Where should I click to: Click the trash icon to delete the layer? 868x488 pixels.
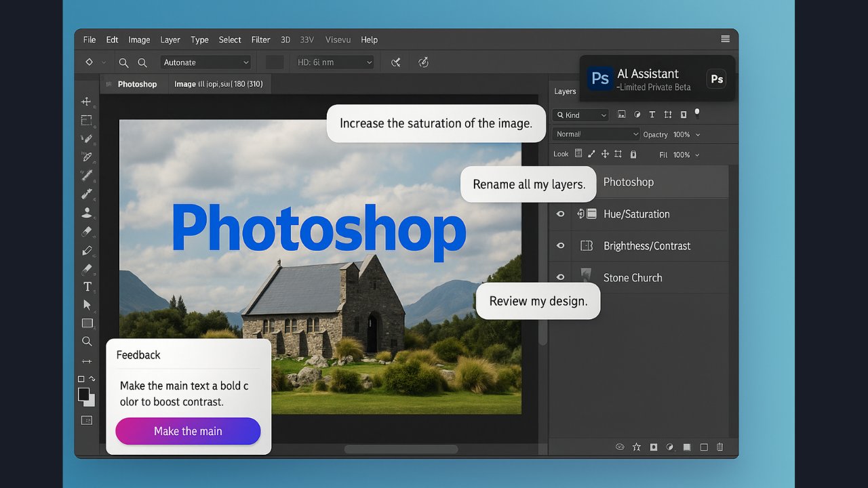[720, 447]
